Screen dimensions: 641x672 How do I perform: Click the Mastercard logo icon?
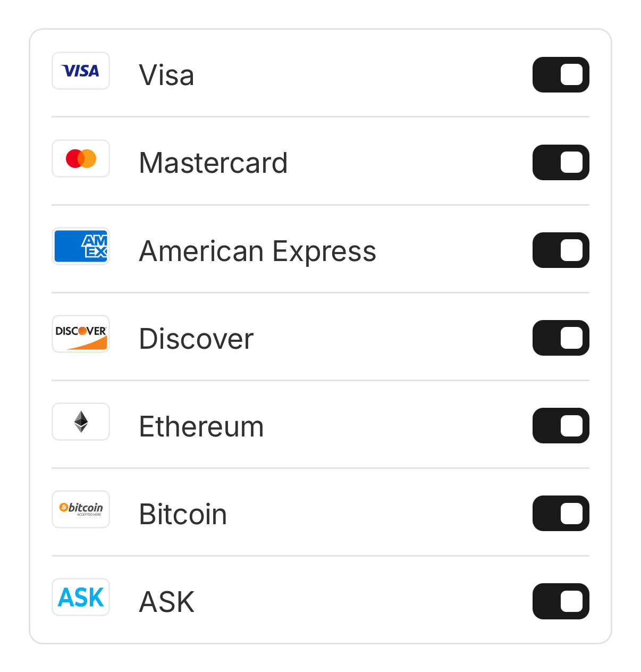(x=81, y=158)
